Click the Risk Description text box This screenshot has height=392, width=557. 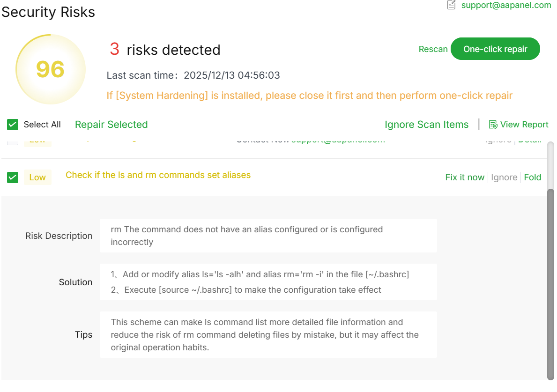pos(268,236)
